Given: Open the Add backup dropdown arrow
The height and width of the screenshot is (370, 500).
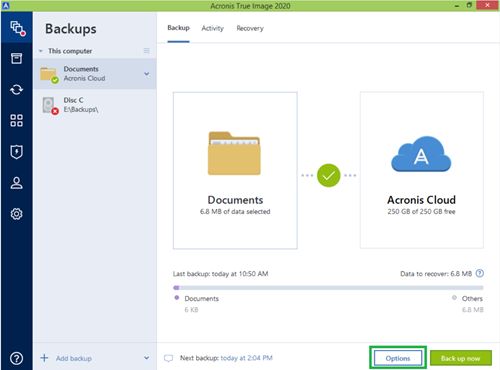Looking at the screenshot, I should point(147,358).
